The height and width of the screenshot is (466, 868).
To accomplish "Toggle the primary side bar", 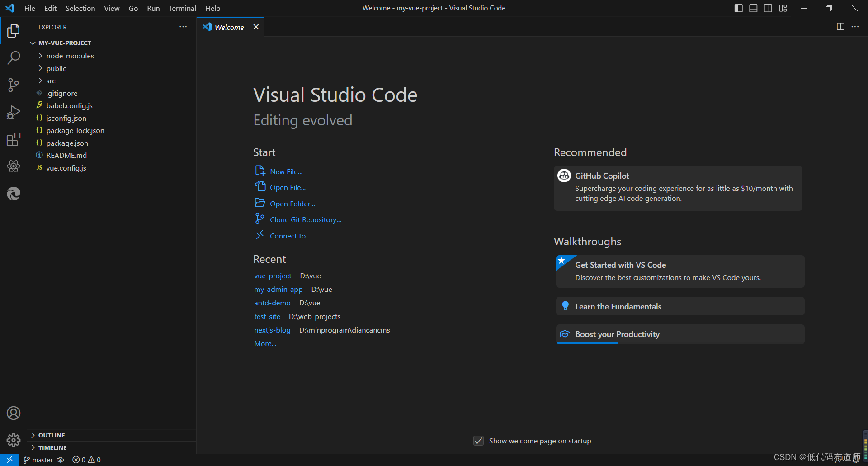I will [x=739, y=8].
